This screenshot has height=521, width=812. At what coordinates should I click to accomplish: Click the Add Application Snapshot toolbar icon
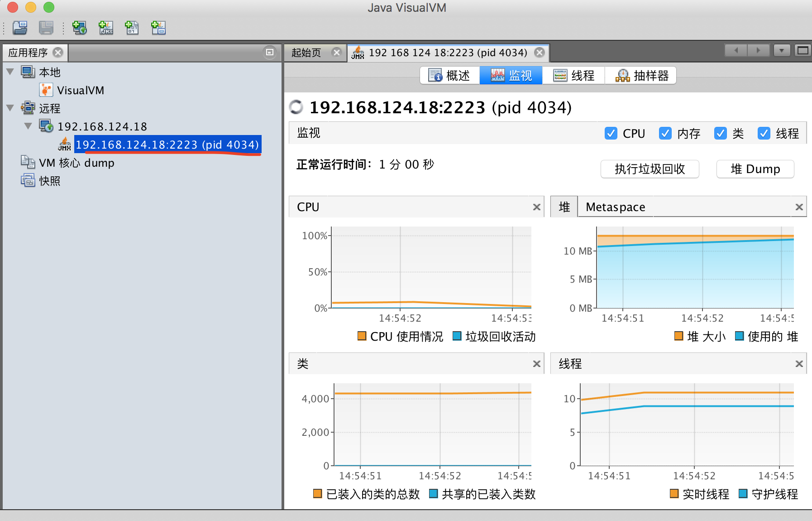pos(158,28)
